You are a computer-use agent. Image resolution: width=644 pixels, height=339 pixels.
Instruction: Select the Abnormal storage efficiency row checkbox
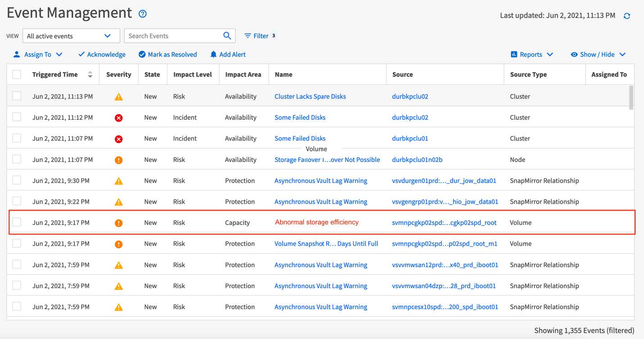[x=17, y=223]
